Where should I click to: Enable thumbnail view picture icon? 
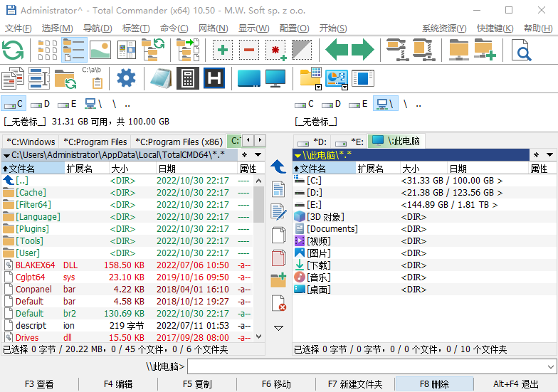pos(100,50)
